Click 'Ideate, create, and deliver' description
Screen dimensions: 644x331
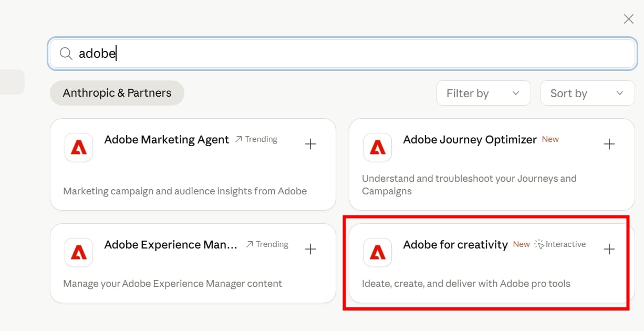(466, 284)
